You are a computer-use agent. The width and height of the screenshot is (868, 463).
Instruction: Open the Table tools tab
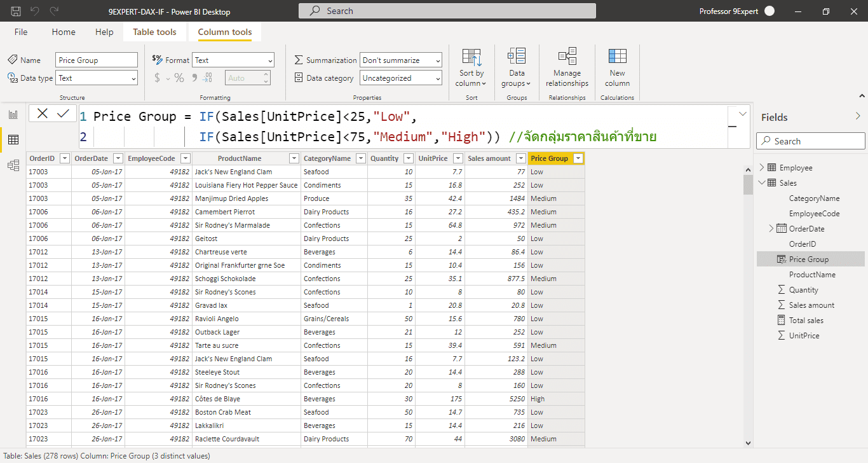coord(154,32)
